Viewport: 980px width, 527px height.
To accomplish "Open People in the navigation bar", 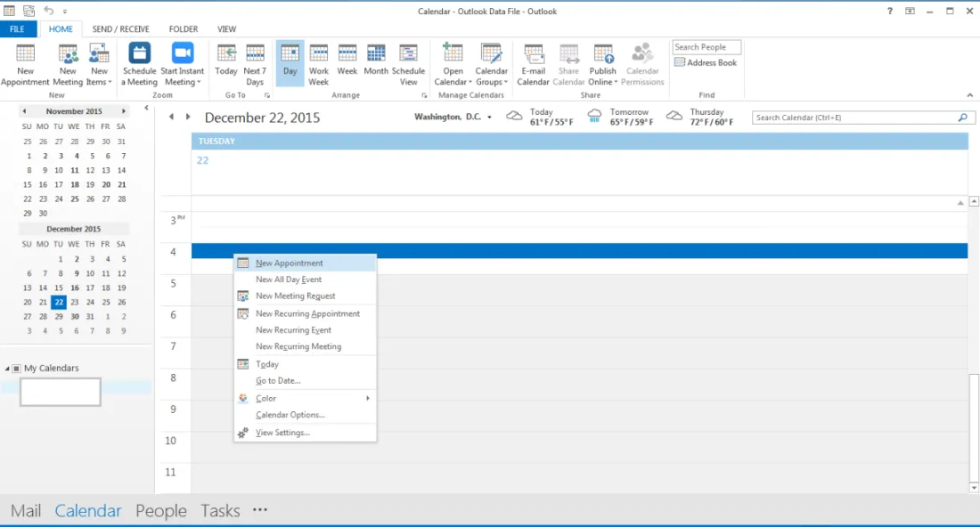I will 161,511.
